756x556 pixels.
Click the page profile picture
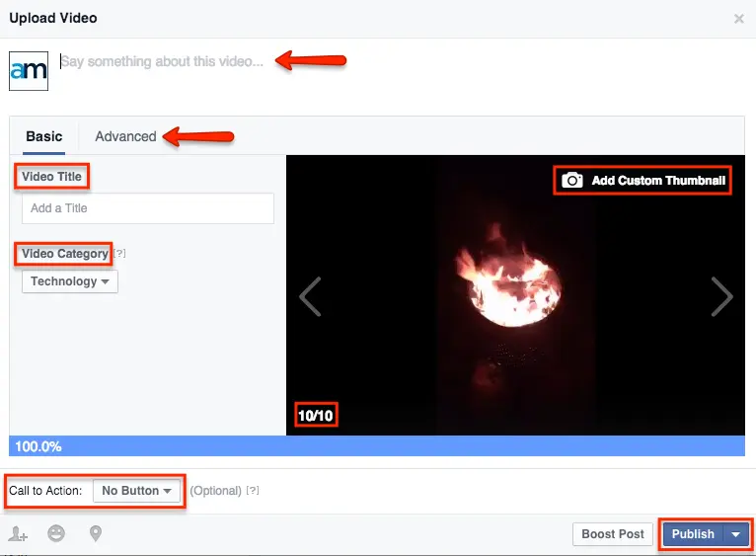[29, 71]
